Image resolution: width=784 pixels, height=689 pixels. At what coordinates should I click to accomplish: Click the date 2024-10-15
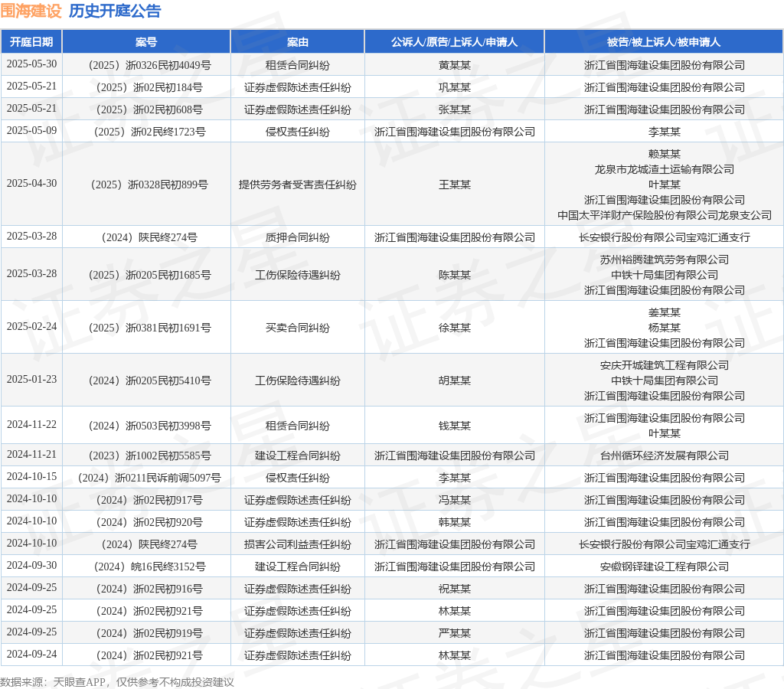tap(31, 476)
